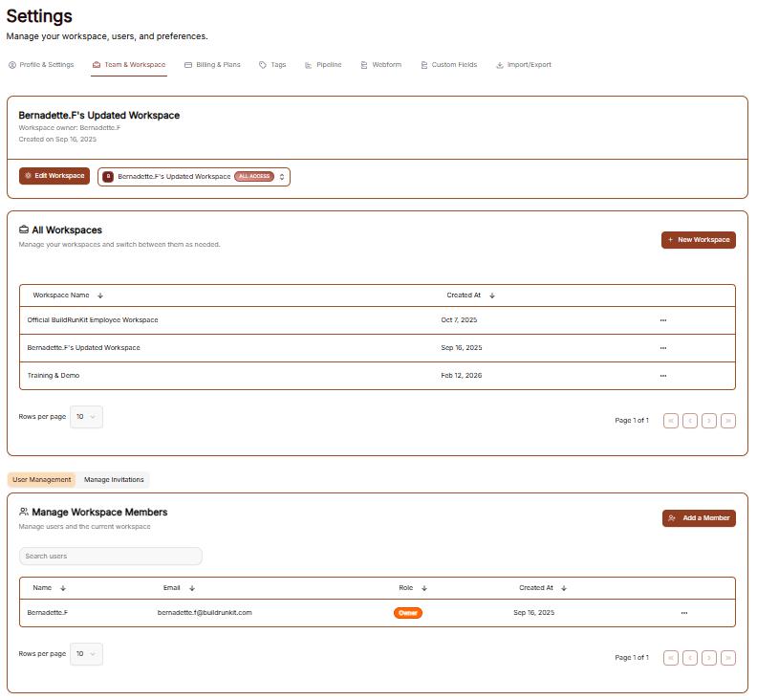Open actions menu for Bernadette.F's Updated Workspace row
This screenshot has height=700, width=757.
click(x=663, y=348)
